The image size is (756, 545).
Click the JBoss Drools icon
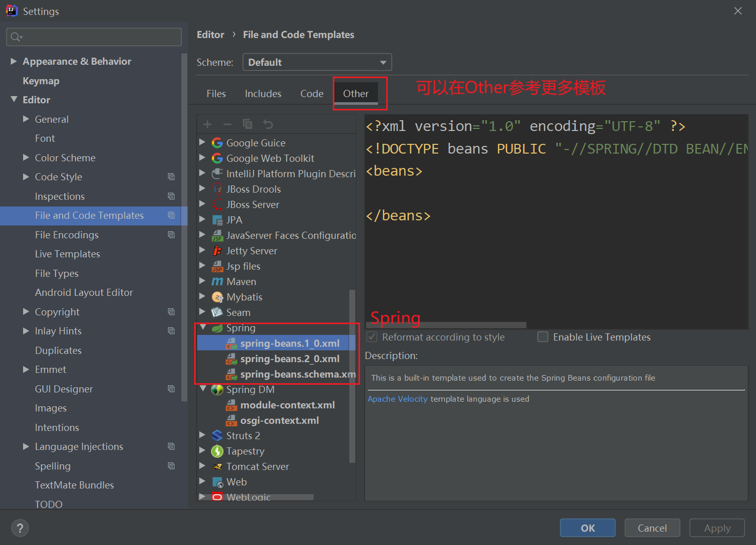[x=217, y=189]
